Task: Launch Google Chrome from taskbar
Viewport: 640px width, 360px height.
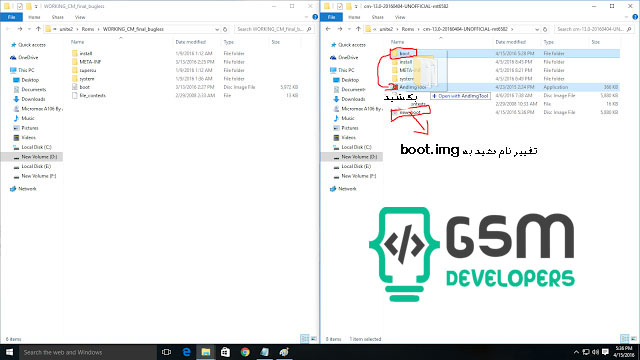Action: pos(245,352)
